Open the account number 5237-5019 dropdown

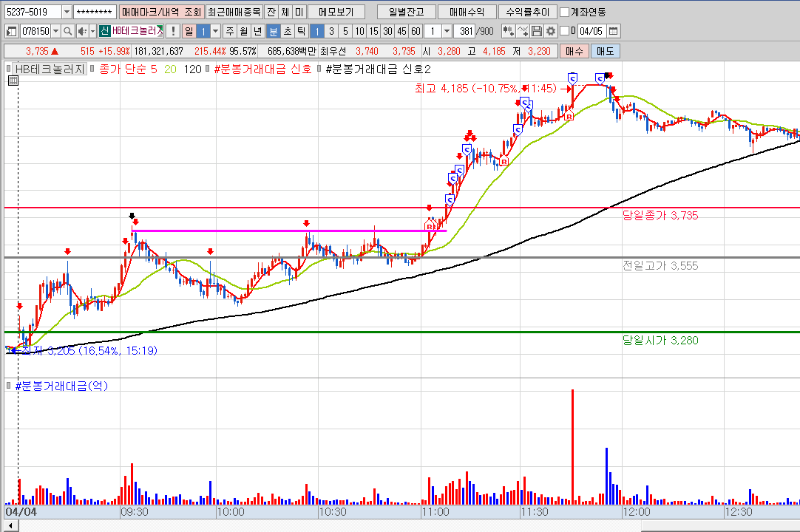coord(67,12)
